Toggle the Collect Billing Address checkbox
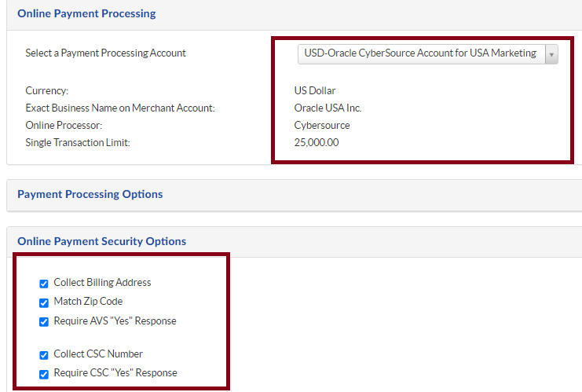Screen dimensions: 582x392 click(x=44, y=284)
